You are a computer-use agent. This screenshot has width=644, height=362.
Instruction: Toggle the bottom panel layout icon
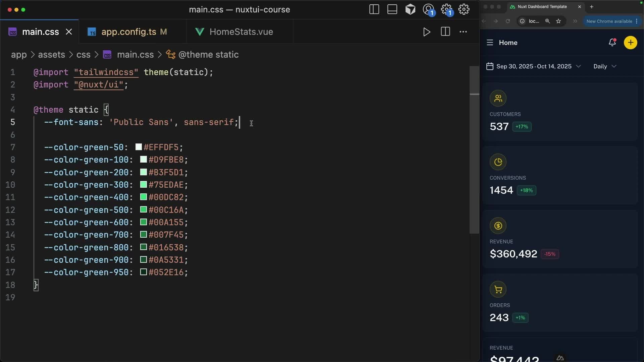pyautogui.click(x=392, y=9)
